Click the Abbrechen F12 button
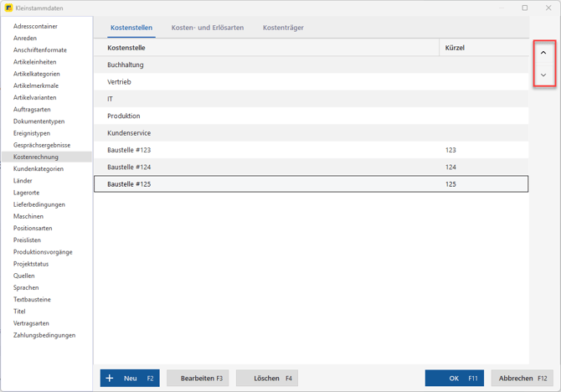The width and height of the screenshot is (561, 392). [x=522, y=379]
